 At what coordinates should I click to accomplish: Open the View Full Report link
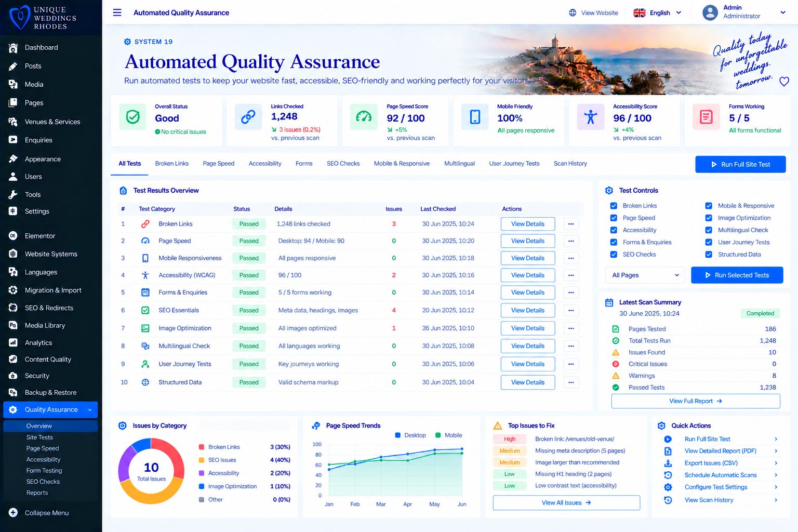[x=696, y=401]
